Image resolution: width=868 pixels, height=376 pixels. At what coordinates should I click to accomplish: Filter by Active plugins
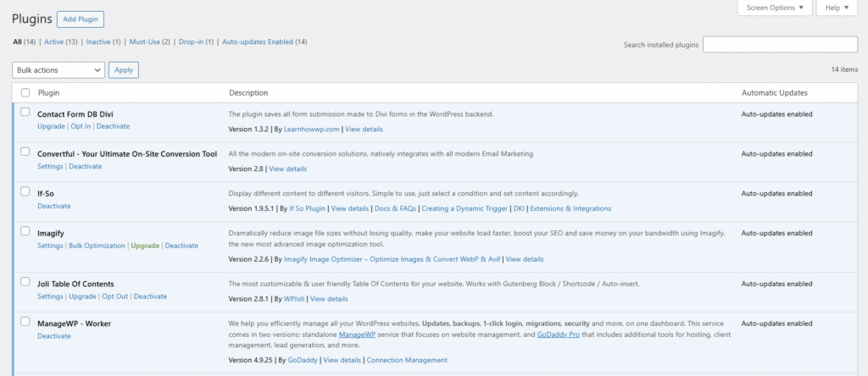point(53,41)
